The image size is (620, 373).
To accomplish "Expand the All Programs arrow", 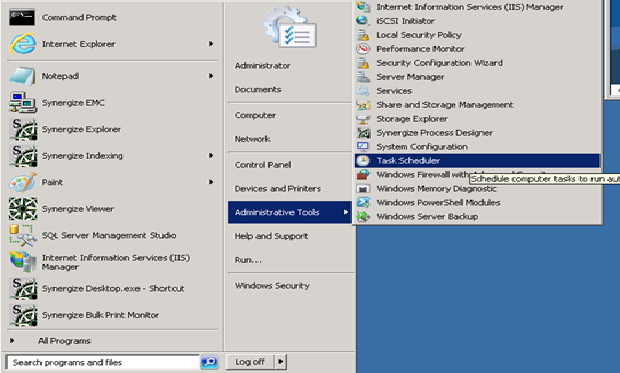I will pos(12,340).
